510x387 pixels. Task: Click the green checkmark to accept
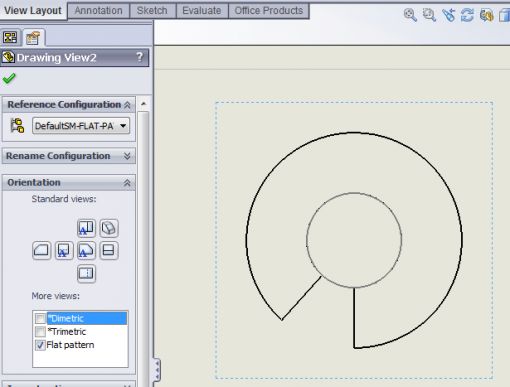pos(9,79)
